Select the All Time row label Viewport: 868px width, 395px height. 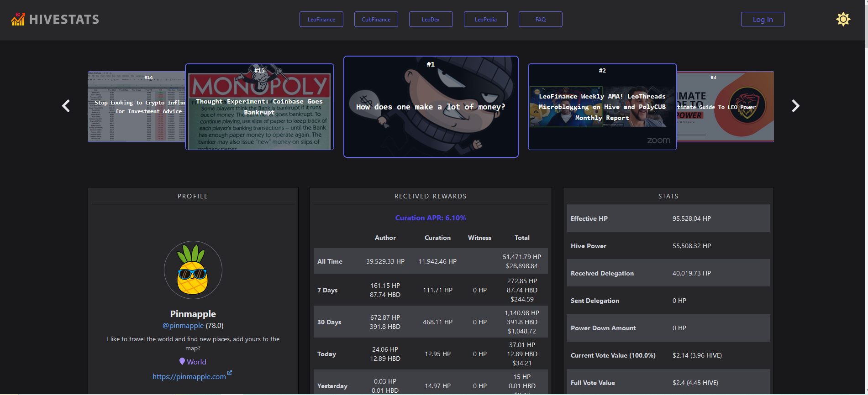(330, 261)
